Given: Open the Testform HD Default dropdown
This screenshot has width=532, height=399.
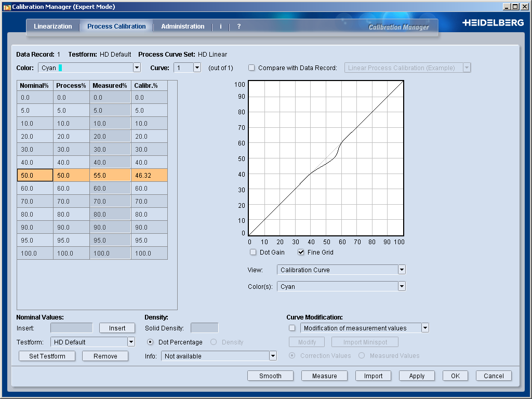Looking at the screenshot, I should [131, 342].
